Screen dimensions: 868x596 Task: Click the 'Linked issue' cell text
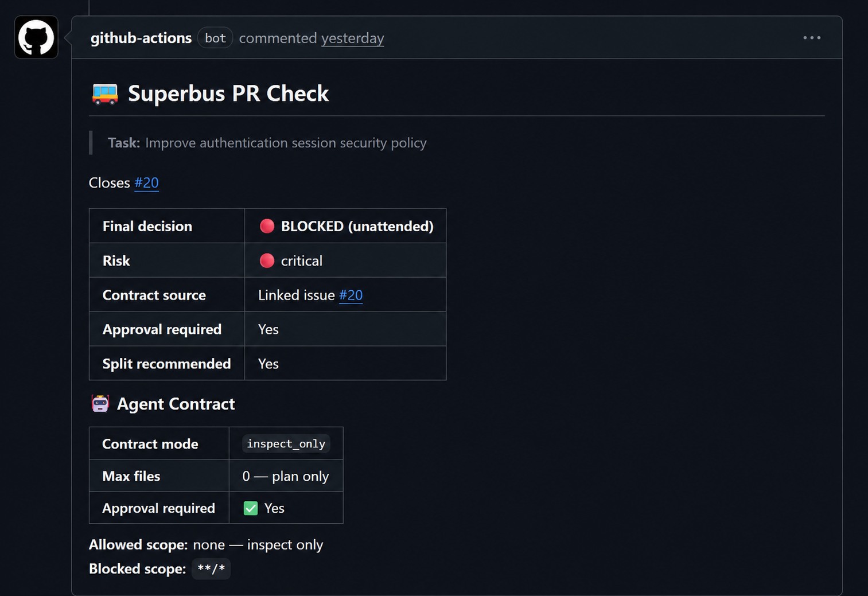[x=297, y=295]
